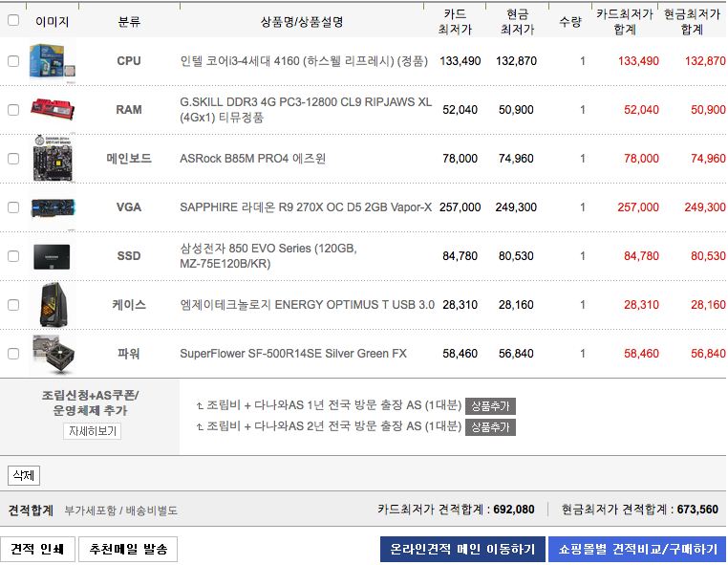
Task: Check the VGA row checkbox
Action: click(x=13, y=207)
